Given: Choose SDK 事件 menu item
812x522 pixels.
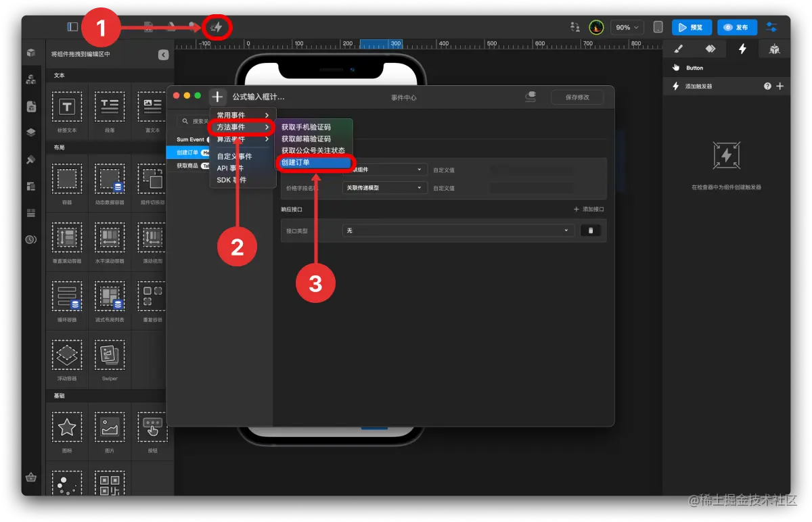Looking at the screenshot, I should click(243, 180).
